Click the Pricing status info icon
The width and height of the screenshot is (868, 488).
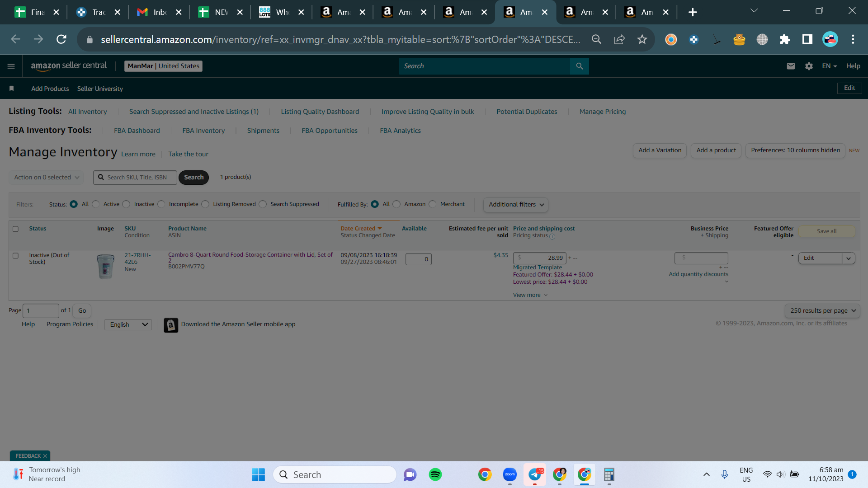pyautogui.click(x=552, y=236)
